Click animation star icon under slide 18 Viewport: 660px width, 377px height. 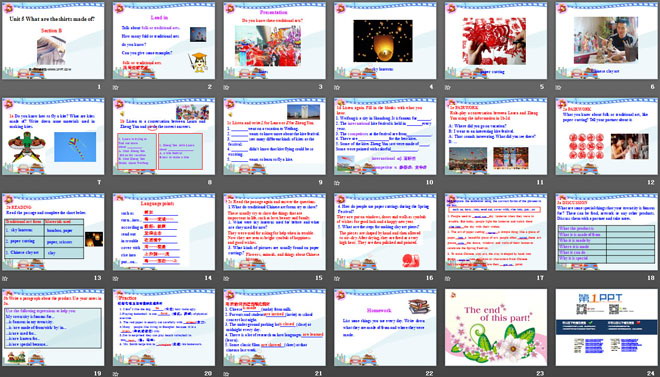tap(558, 278)
